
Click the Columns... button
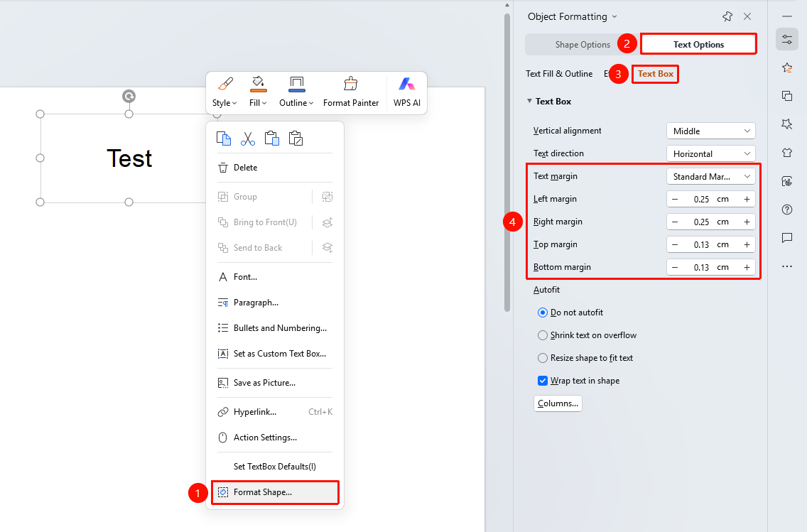point(558,403)
